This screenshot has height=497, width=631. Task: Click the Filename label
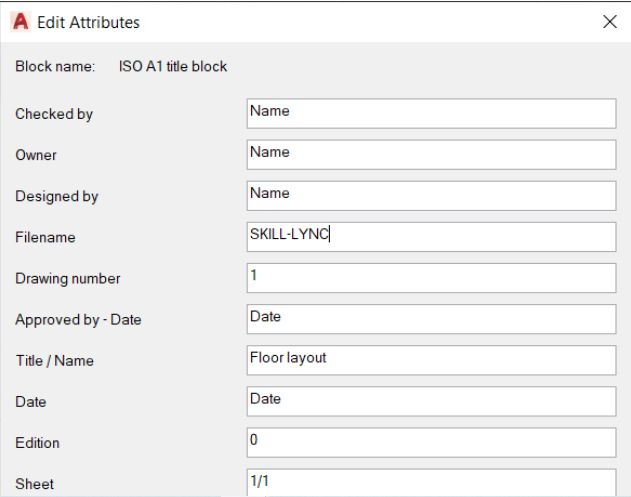coord(45,237)
